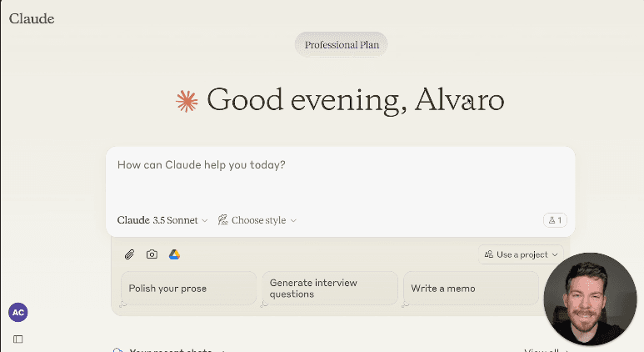Open the feature preview flask button
This screenshot has height=352, width=644.
(555, 220)
